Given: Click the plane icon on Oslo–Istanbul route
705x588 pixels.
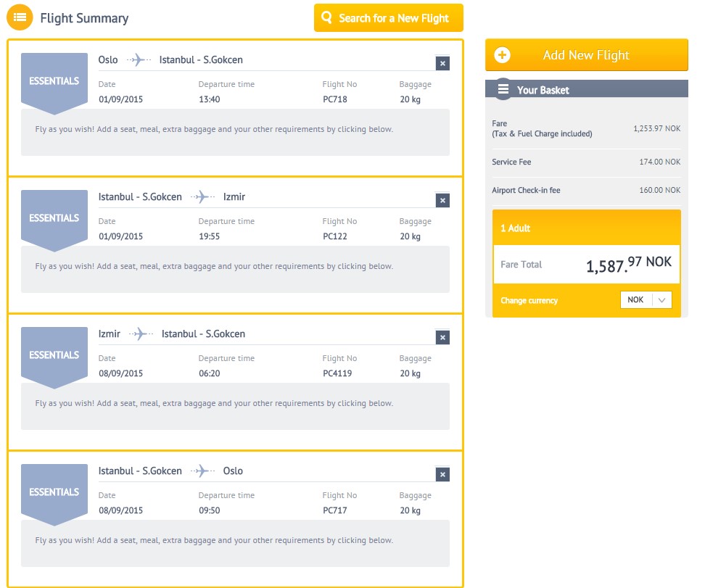Looking at the screenshot, I should [138, 60].
